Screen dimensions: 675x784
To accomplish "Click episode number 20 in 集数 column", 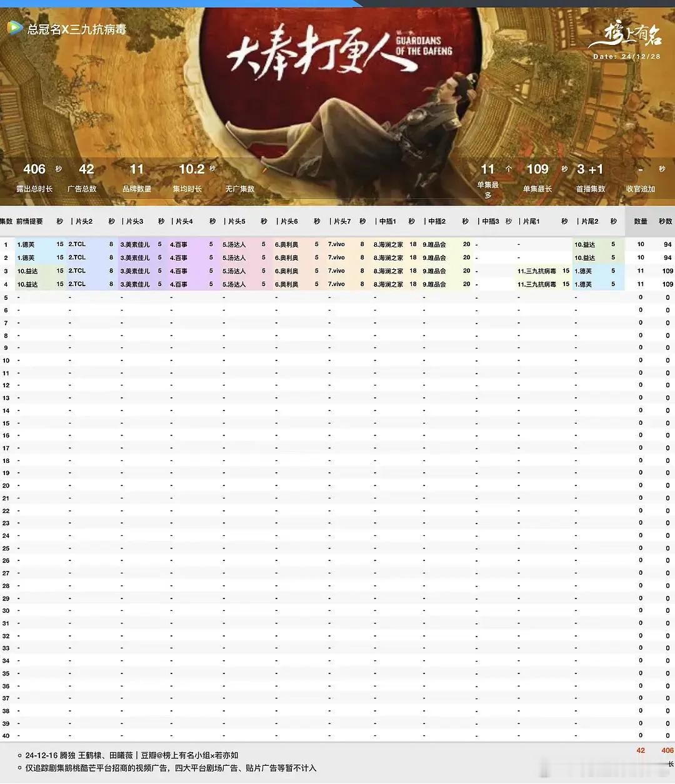I will (x=6, y=485).
